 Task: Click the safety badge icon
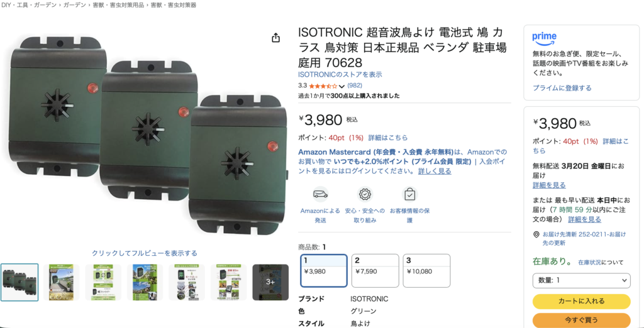pyautogui.click(x=365, y=195)
